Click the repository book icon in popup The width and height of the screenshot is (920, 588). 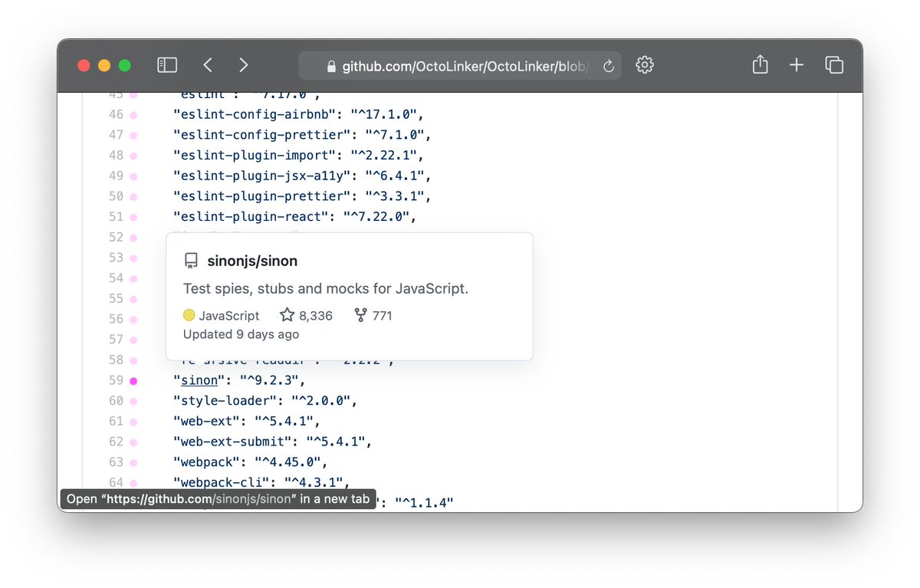[x=191, y=261]
